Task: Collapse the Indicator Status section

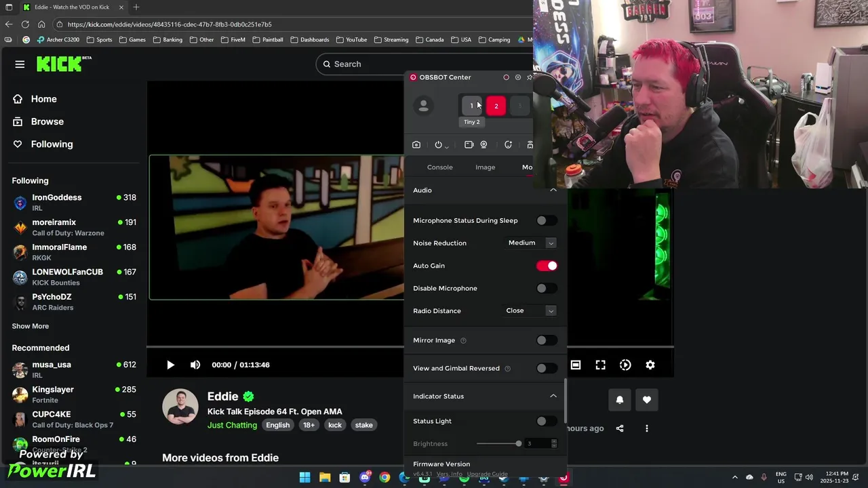Action: pos(553,396)
